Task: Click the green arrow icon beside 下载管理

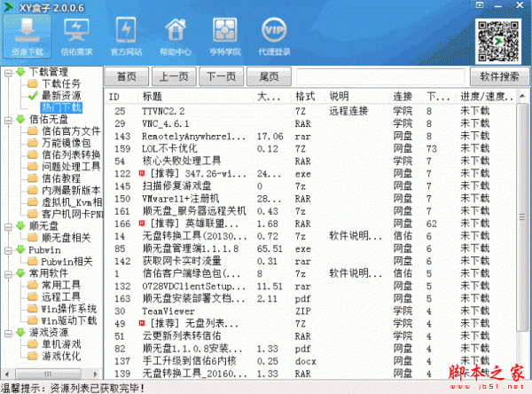Action: coord(20,72)
